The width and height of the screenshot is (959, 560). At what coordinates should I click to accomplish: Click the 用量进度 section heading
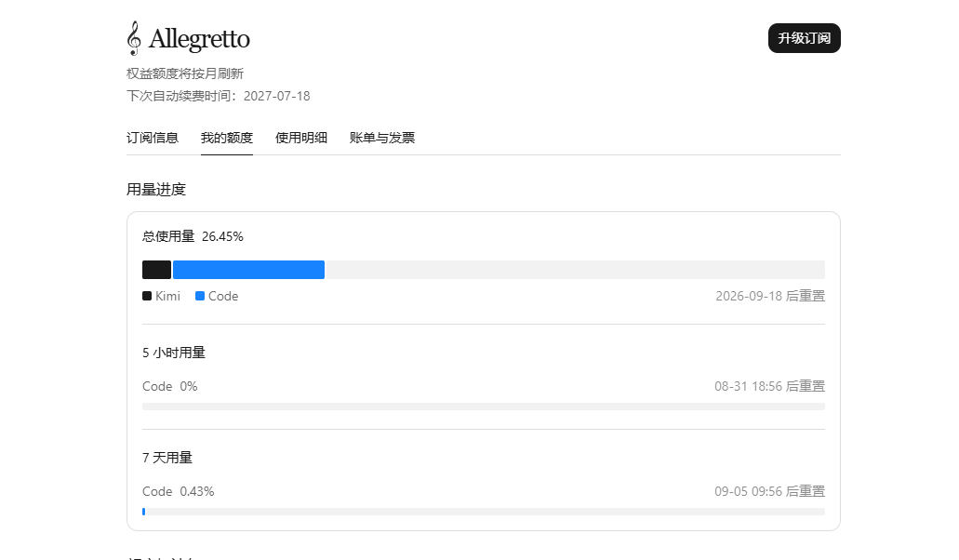point(156,190)
